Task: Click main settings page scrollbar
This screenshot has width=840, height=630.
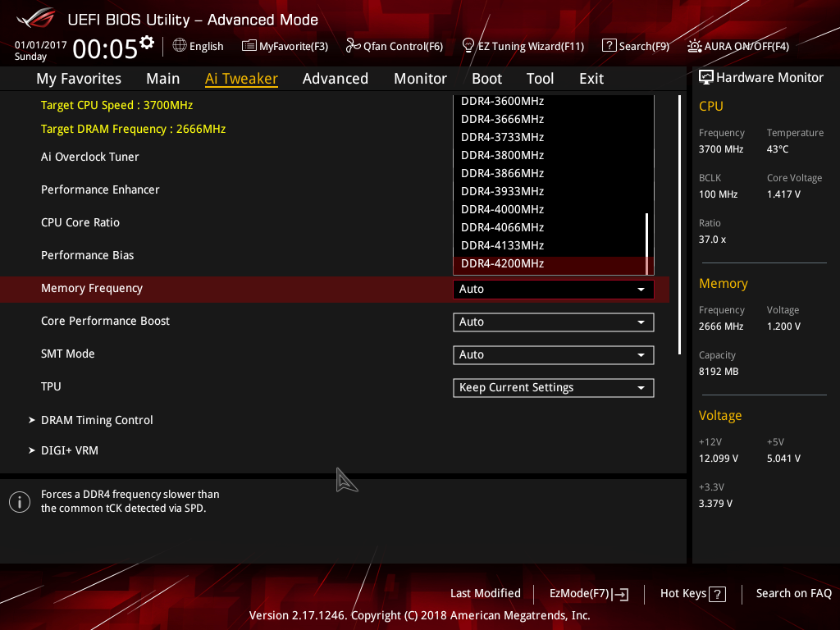Action: click(x=679, y=225)
